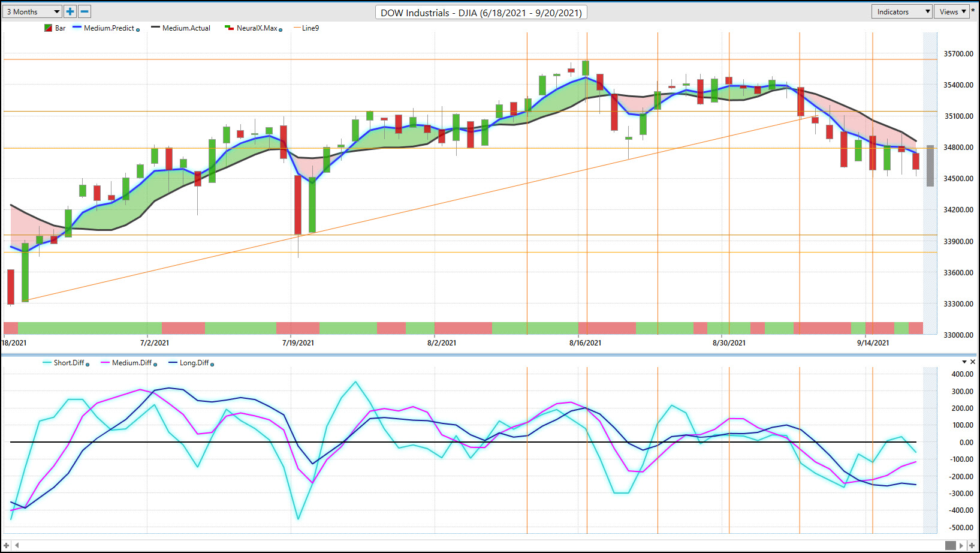Viewport: 980px width, 553px height.
Task: Click the plus icon at bottom-left of scrollbar
Action: pyautogui.click(x=7, y=545)
